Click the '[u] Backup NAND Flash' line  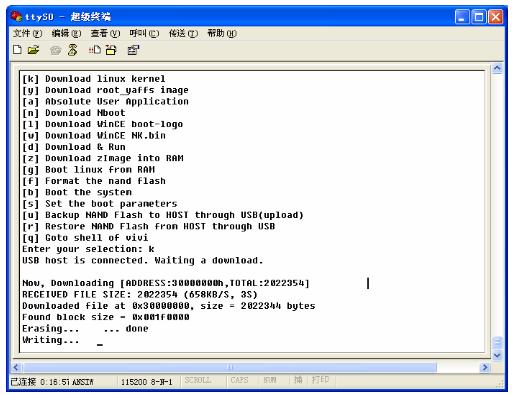(x=163, y=215)
